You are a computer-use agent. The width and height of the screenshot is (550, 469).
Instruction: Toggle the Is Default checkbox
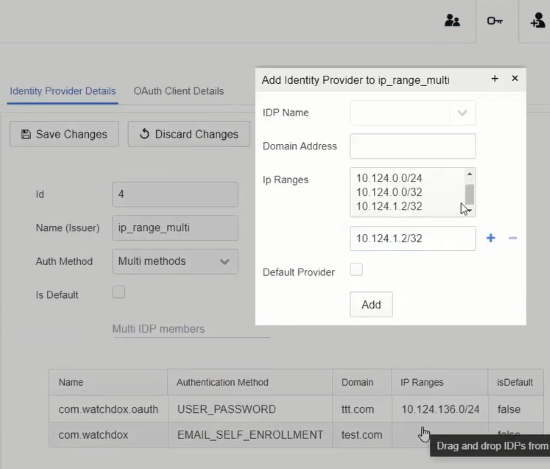pyautogui.click(x=119, y=292)
